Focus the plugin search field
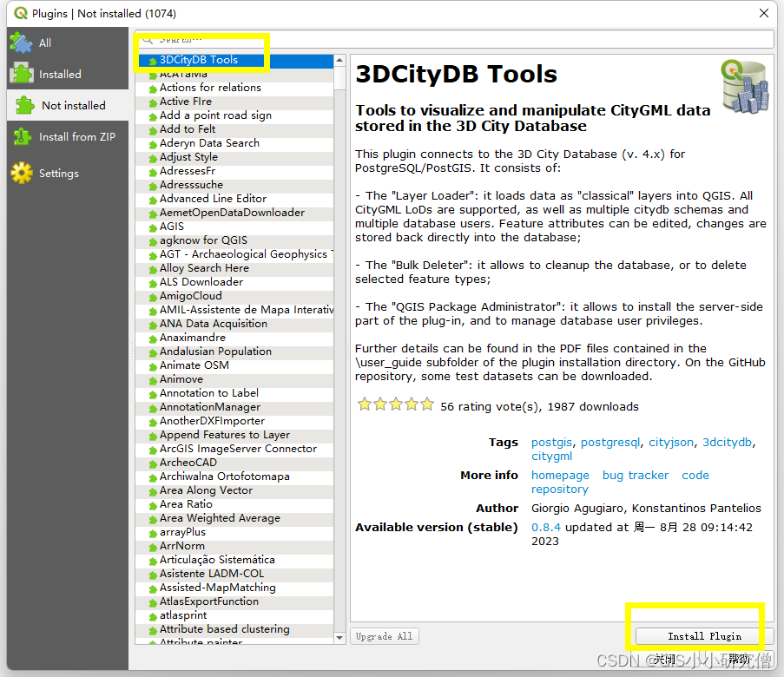 coord(454,39)
